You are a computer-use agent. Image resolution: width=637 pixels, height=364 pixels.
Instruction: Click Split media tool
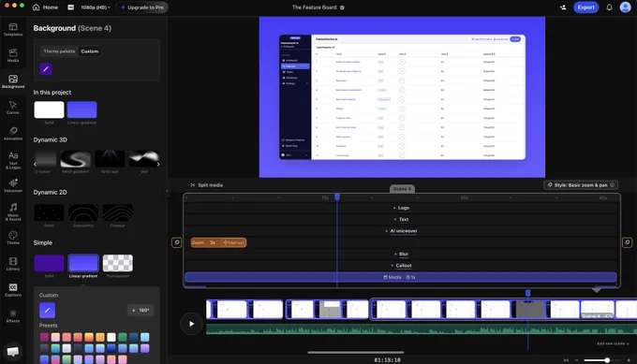(206, 185)
